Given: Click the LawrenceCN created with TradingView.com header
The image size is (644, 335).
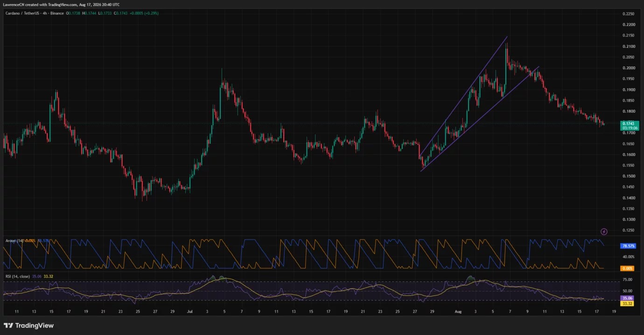Looking at the screenshot, I should pos(61,5).
